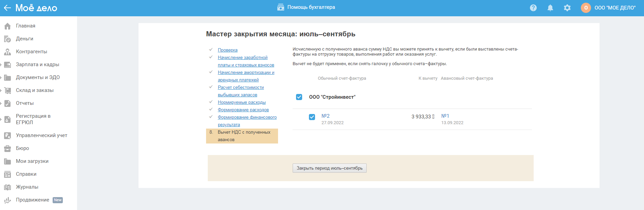This screenshot has height=210, width=644.
Task: Open Справки menu item
Action: click(x=26, y=174)
